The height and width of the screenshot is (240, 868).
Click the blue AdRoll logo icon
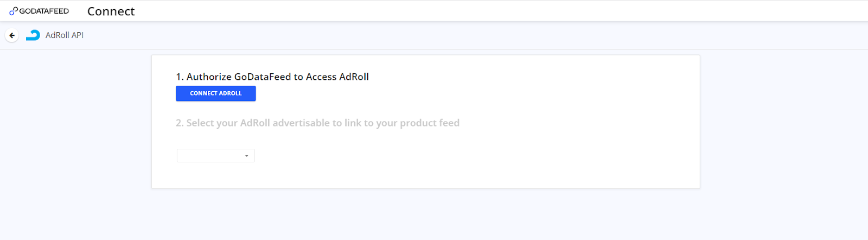pos(33,35)
